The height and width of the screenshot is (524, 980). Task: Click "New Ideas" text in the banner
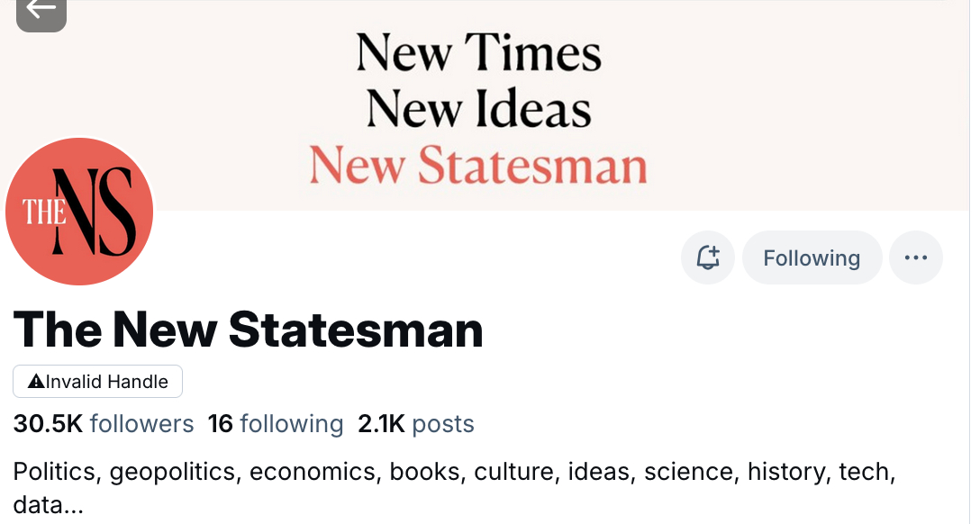478,109
